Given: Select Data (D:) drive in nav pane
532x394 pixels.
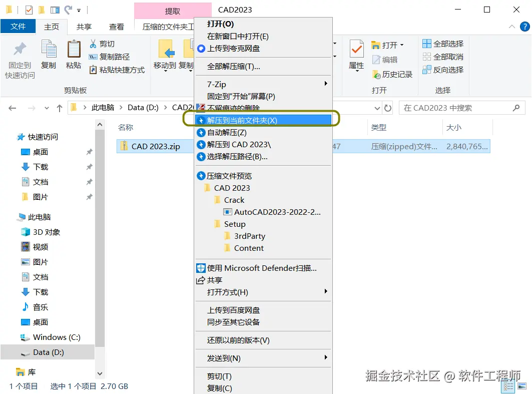Looking at the screenshot, I should (x=48, y=352).
